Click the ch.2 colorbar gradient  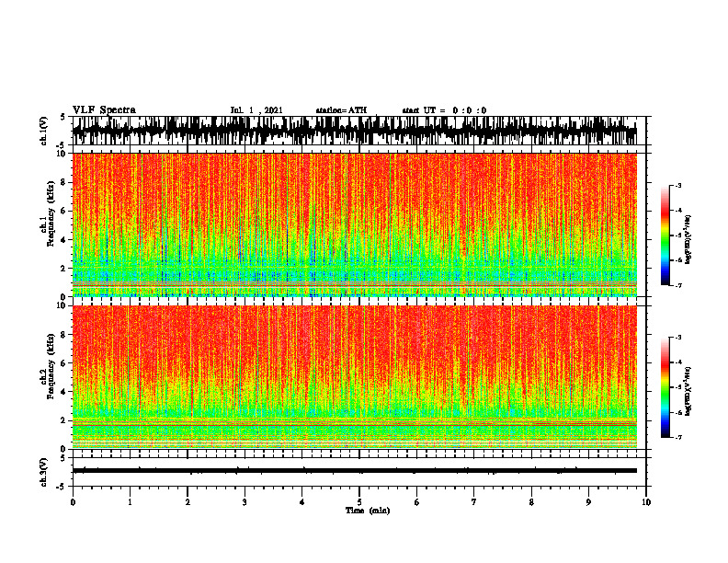pyautogui.click(x=665, y=387)
